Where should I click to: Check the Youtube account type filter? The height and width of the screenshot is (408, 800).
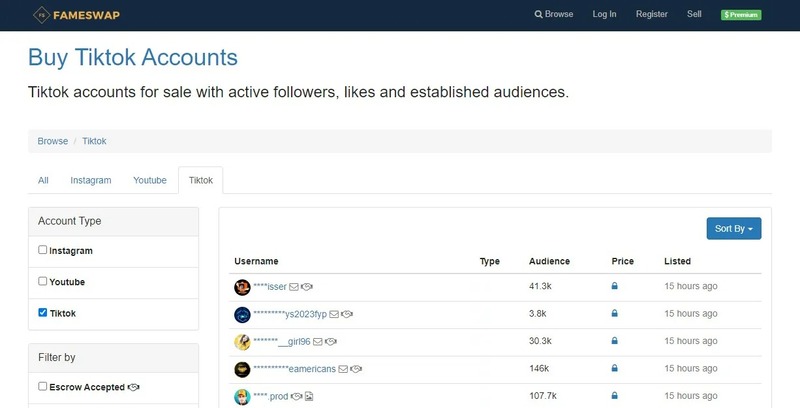(43, 281)
